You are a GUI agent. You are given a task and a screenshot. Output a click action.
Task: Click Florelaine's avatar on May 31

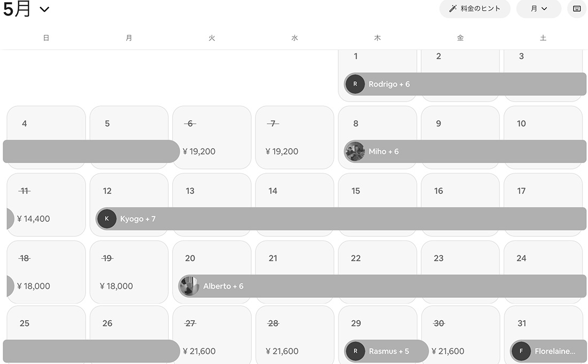521,351
